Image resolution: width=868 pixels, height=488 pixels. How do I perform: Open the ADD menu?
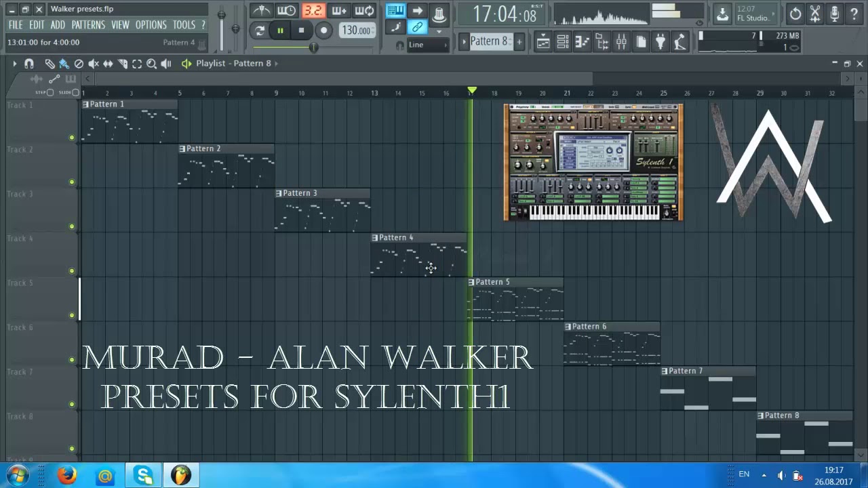coord(58,25)
